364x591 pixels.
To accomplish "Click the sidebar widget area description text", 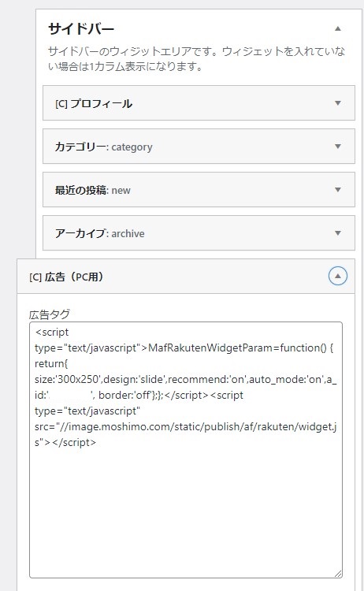I will (196, 59).
